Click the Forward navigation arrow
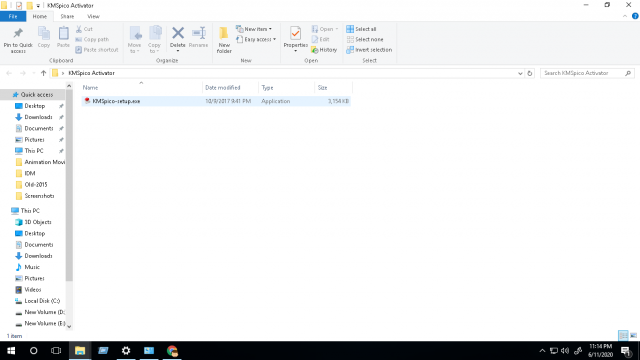 coord(22,73)
